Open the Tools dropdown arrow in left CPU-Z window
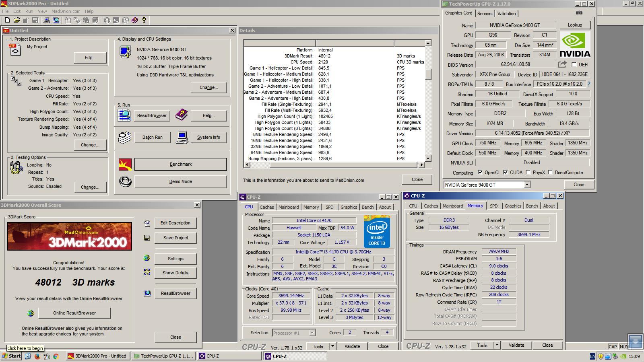644x362 pixels. point(332,346)
